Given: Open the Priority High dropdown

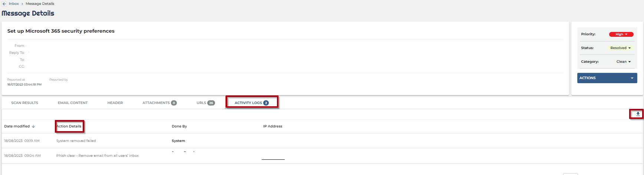Looking at the screenshot, I should 621,34.
